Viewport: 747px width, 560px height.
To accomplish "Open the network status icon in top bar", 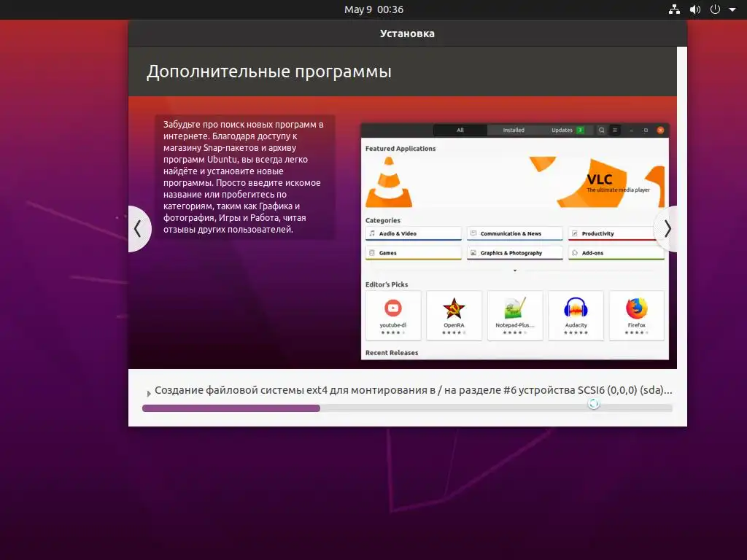I will click(x=674, y=9).
